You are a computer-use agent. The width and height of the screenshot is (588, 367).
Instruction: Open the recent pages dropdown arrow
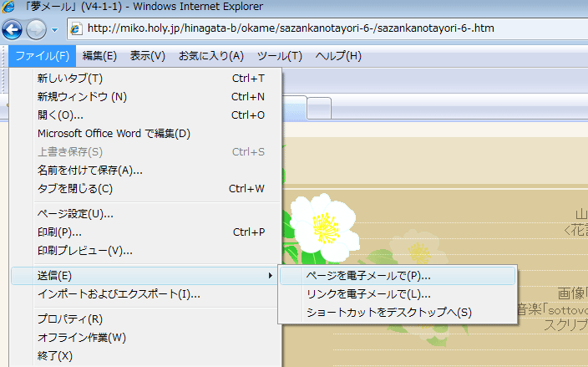click(54, 30)
